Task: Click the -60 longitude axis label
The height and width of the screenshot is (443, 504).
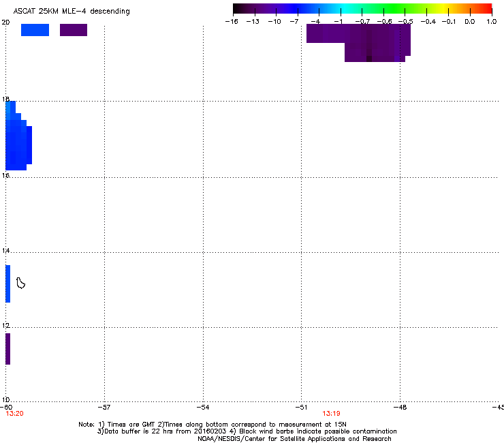Action: [6, 408]
